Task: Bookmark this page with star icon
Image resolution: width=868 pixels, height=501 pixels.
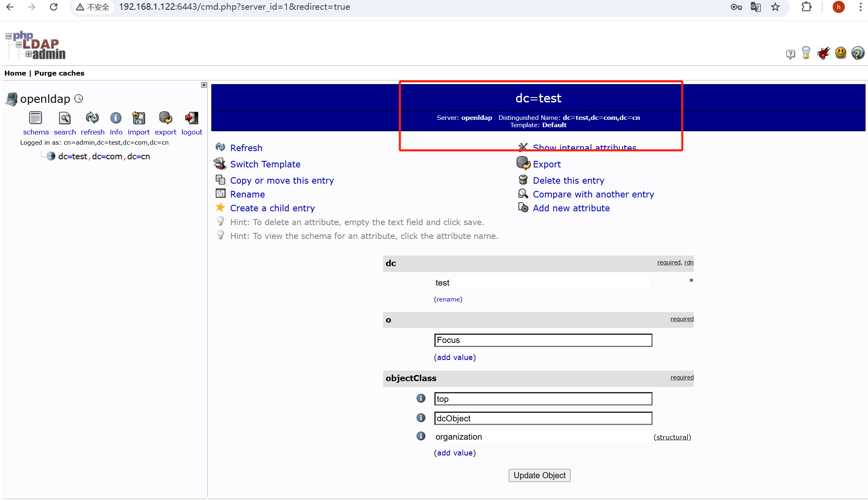Action: tap(775, 7)
